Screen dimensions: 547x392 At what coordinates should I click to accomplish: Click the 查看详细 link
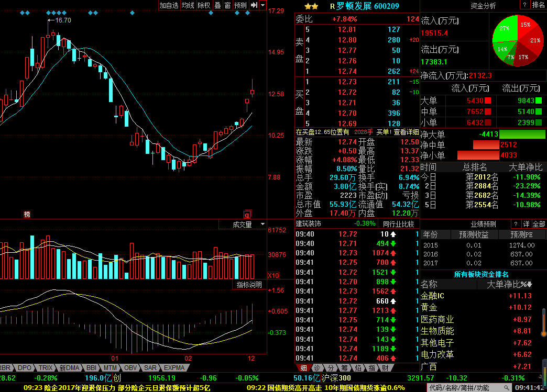click(x=407, y=132)
